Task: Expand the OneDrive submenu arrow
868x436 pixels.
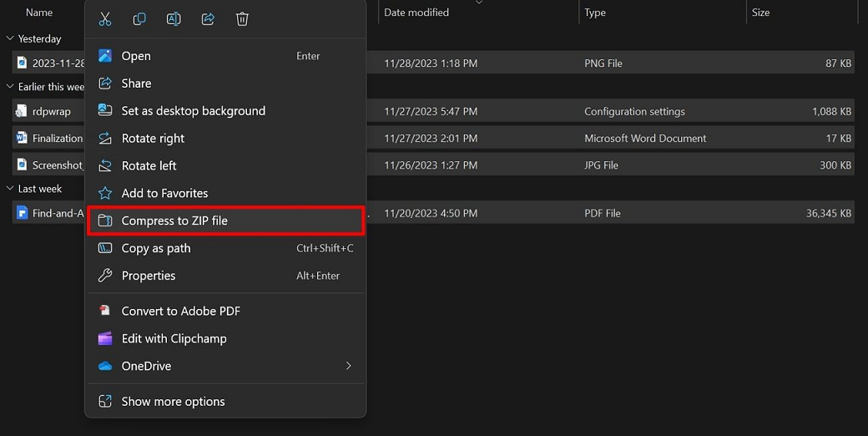Action: coord(348,366)
